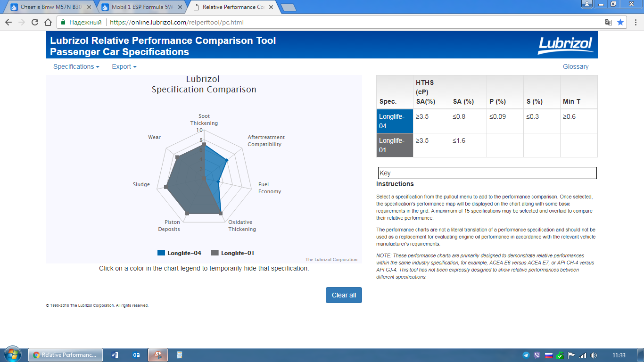
Task: Click the Lubrizol logo in the header
Action: pyautogui.click(x=565, y=45)
